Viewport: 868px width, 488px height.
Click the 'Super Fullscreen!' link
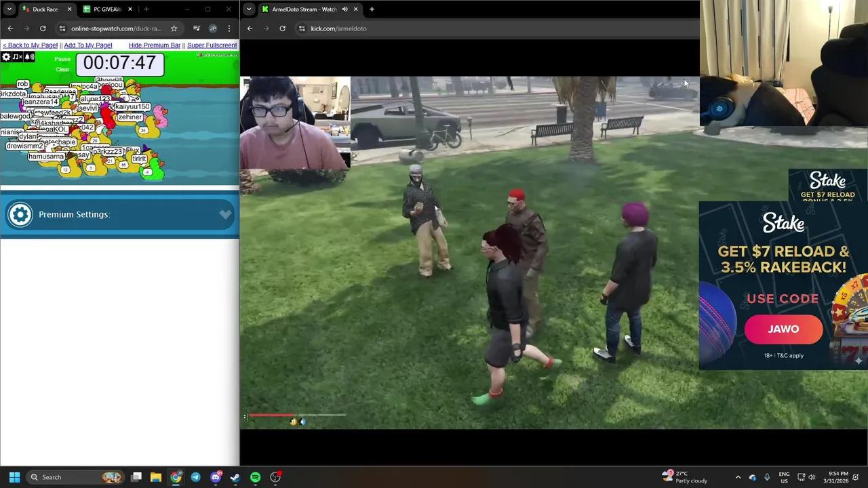coord(212,45)
